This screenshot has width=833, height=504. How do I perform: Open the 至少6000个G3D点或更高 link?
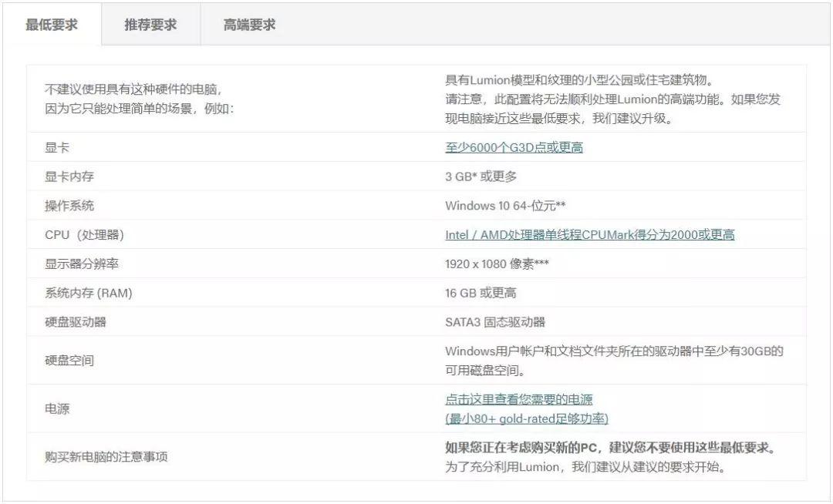[514, 147]
